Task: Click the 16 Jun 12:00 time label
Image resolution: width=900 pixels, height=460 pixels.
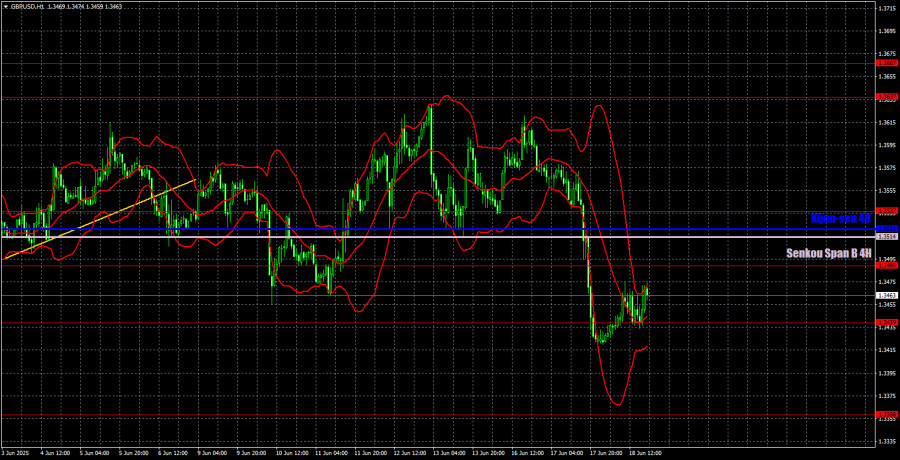Action: coord(527,453)
